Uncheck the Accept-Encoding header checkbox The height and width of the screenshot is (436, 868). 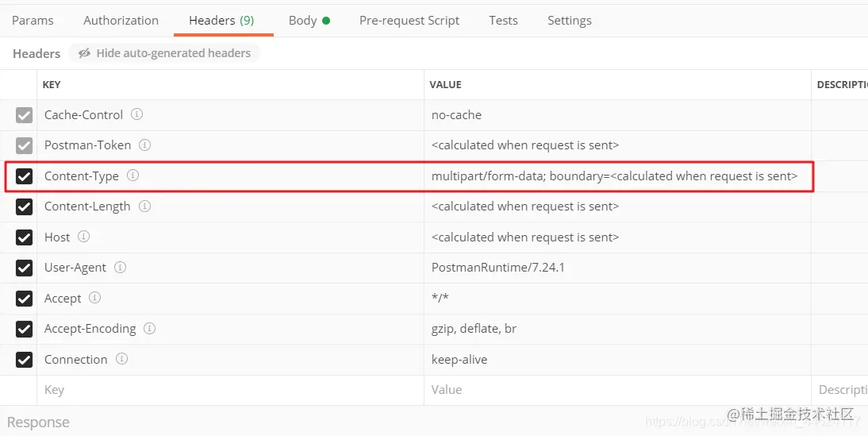[x=25, y=329]
